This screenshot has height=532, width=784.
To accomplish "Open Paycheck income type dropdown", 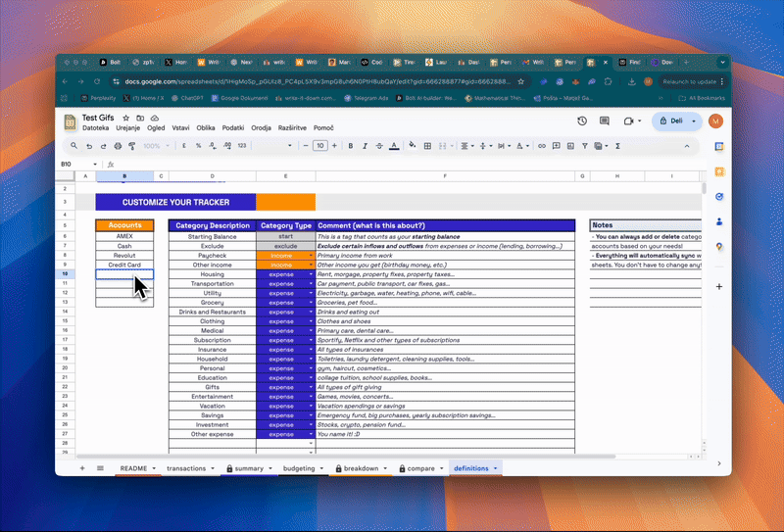I will click(x=311, y=255).
